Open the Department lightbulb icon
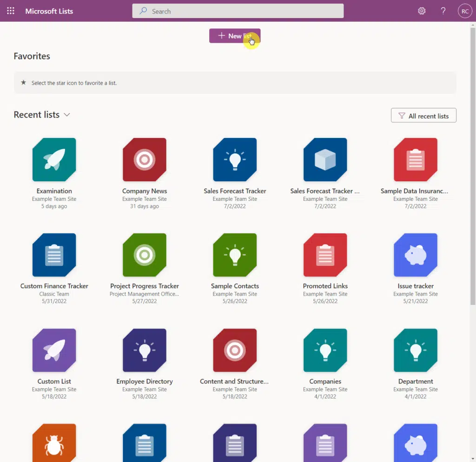The width and height of the screenshot is (476, 462). tap(416, 350)
